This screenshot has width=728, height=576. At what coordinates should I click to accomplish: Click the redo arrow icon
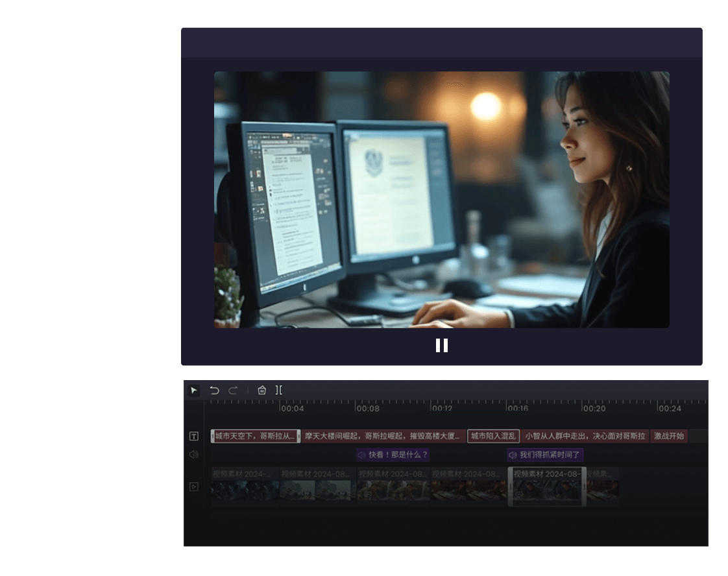click(x=233, y=390)
